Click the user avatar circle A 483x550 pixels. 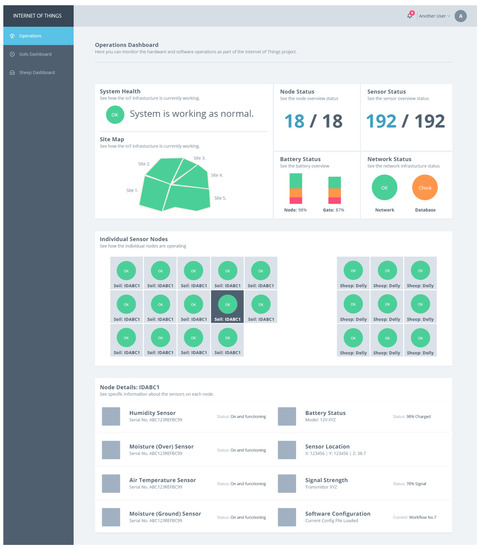coord(460,16)
